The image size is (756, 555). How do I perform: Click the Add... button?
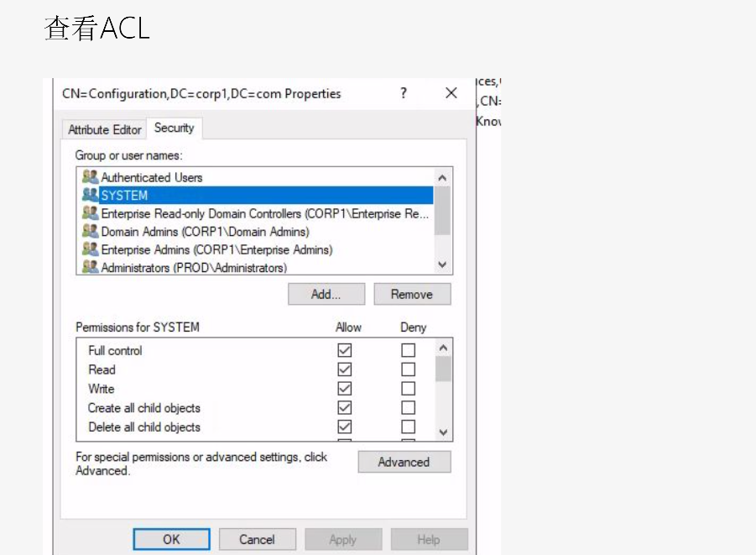click(x=326, y=294)
